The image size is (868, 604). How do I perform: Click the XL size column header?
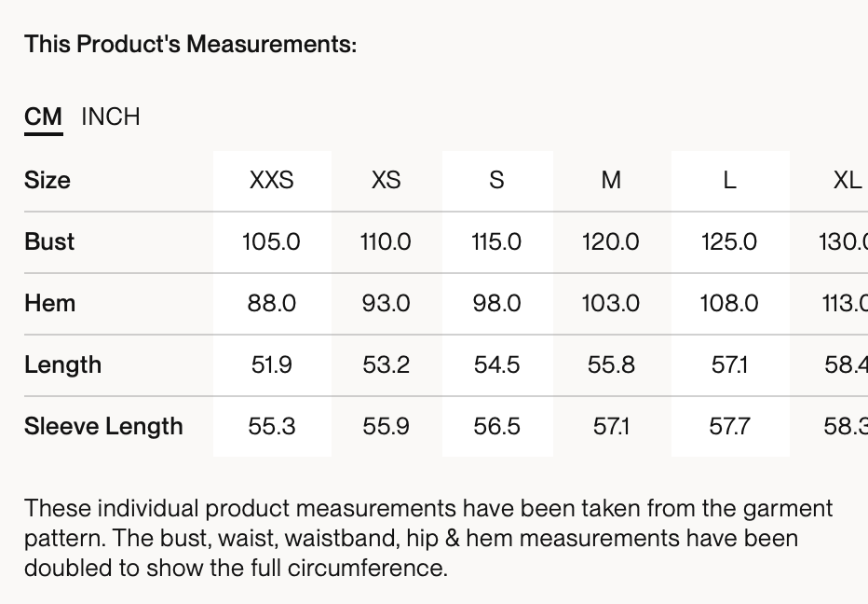pos(847,180)
